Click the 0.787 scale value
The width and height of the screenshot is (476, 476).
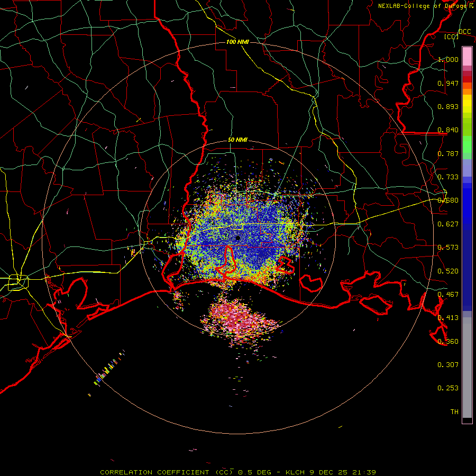(448, 153)
